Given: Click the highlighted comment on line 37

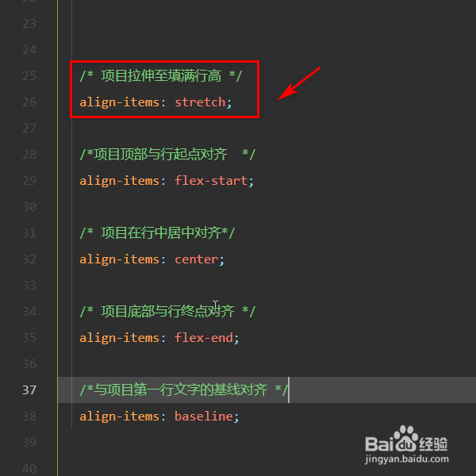Looking at the screenshot, I should tap(184, 390).
